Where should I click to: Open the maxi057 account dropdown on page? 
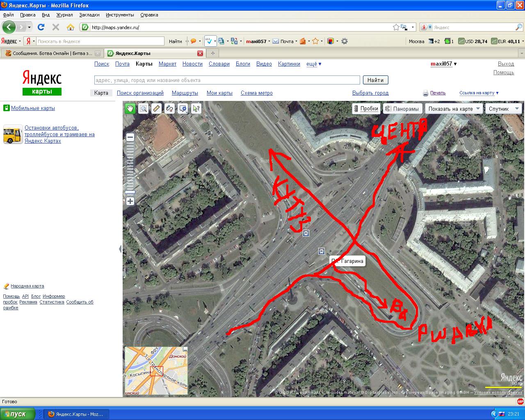pyautogui.click(x=443, y=64)
